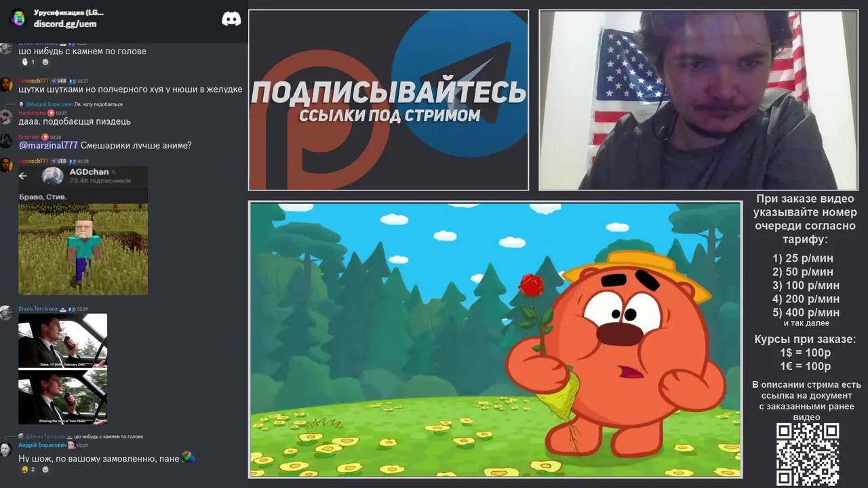Click the Discord logo in the chat header
Screen dimensions: 868x488
coord(231,19)
